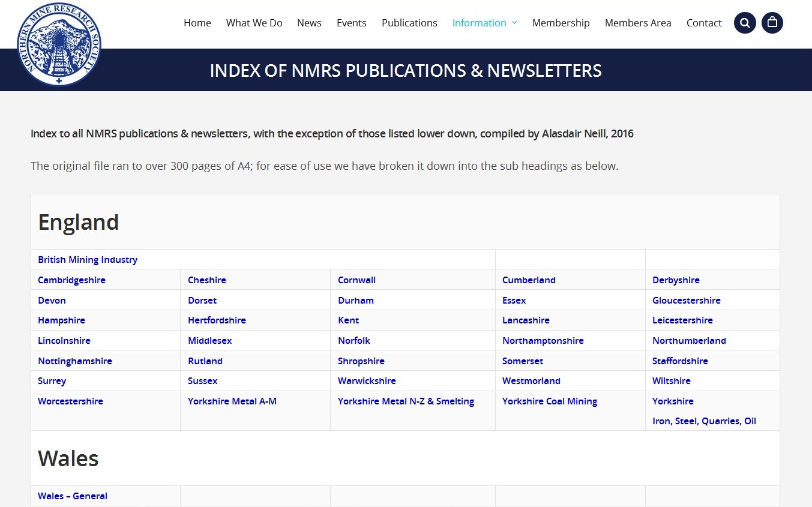Viewport: 812px width, 507px height.
Task: Open the Members Area page
Action: [637, 23]
